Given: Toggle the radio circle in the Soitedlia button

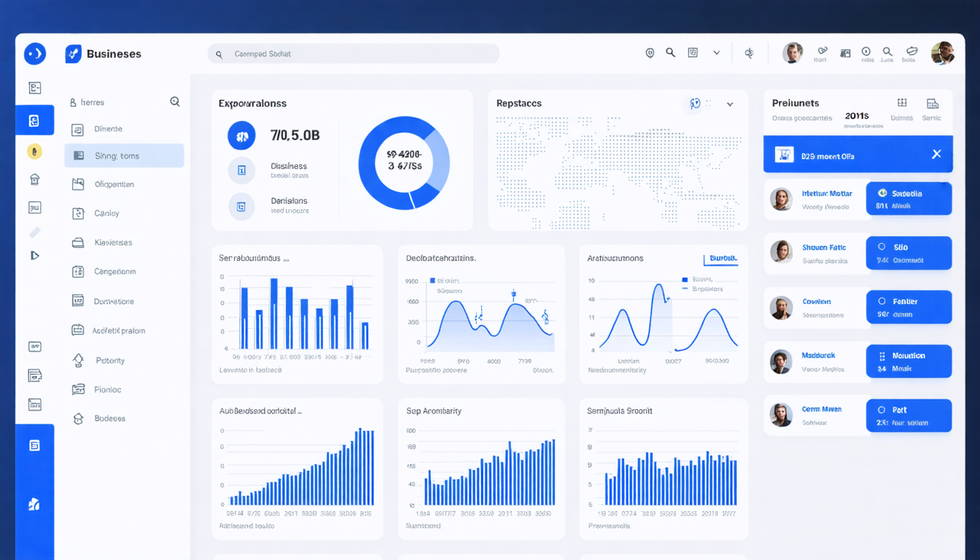Looking at the screenshot, I should click(882, 193).
